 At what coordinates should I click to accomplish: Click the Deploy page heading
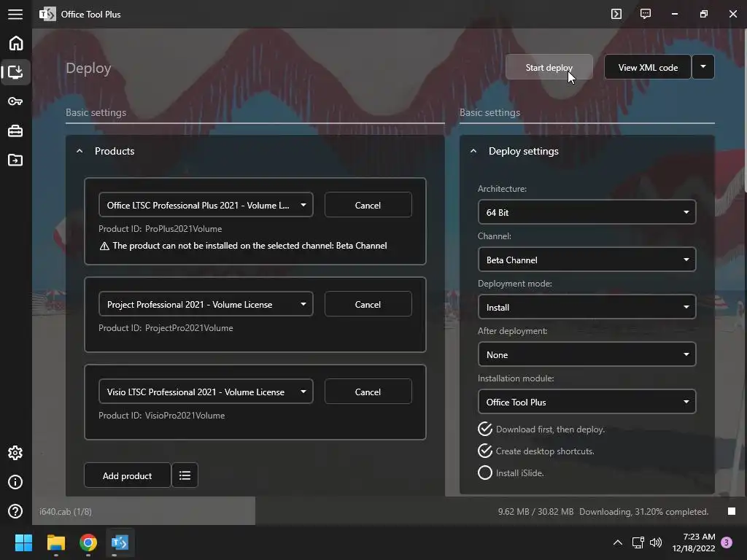tap(88, 68)
